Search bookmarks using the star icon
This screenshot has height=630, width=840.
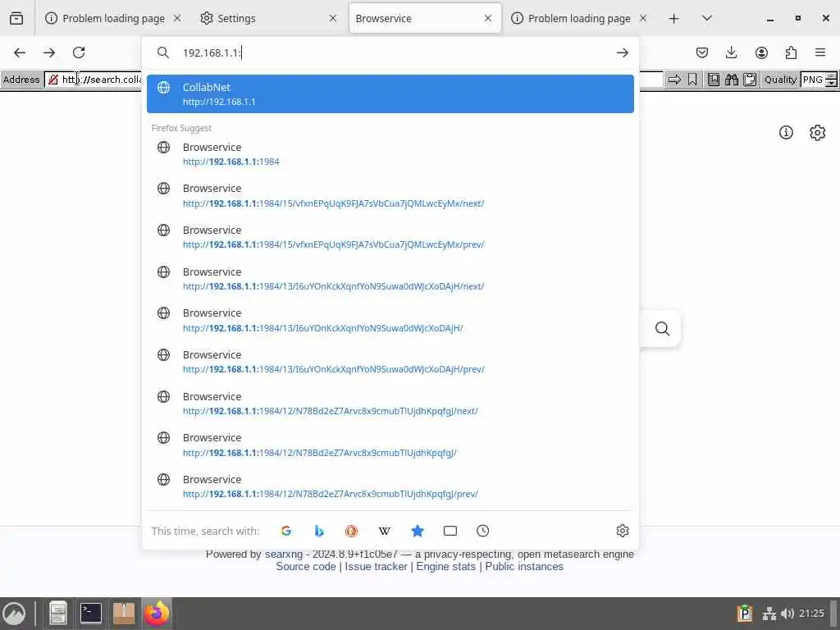(x=418, y=531)
